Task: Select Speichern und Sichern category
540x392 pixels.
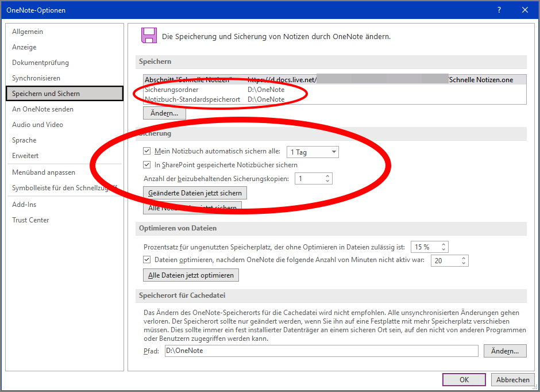Action: tap(64, 93)
